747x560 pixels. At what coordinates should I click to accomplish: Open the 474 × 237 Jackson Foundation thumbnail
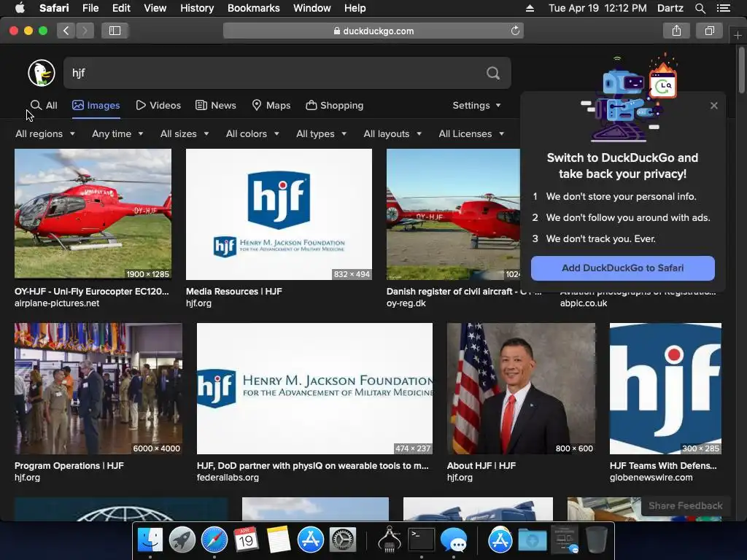point(314,389)
